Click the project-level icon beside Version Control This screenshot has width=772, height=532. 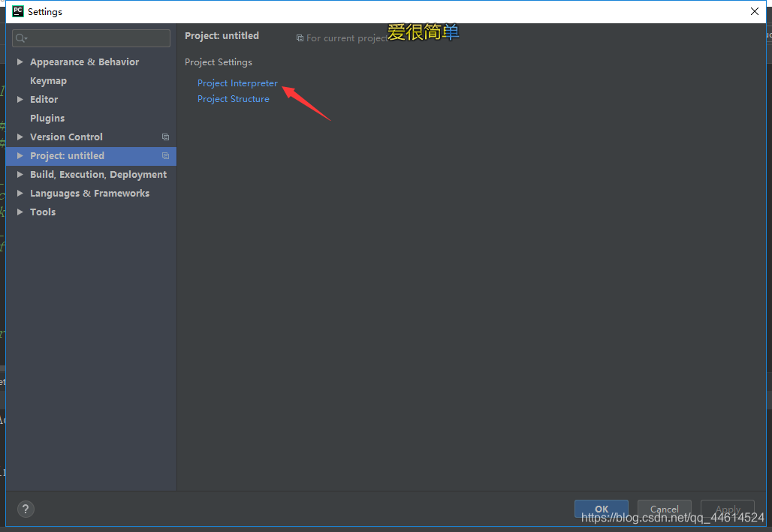click(165, 137)
